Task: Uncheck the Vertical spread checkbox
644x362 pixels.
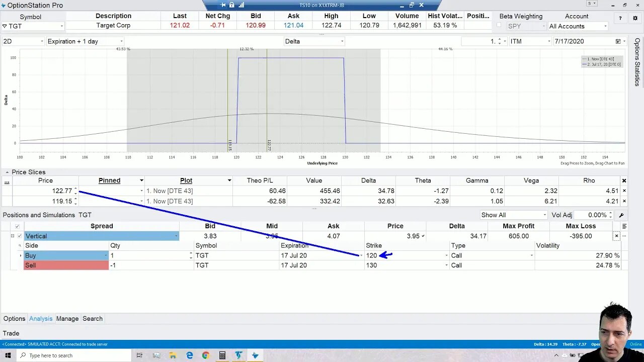Action: (20, 236)
